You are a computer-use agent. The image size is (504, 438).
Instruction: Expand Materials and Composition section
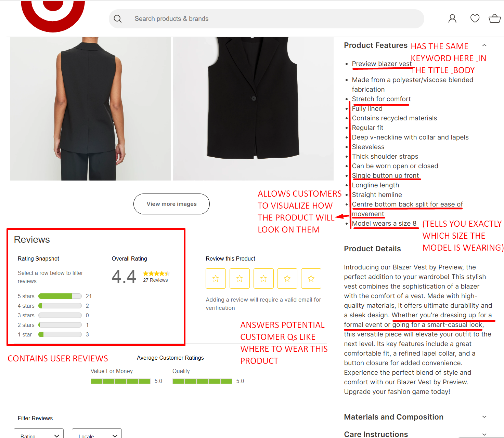(484, 417)
